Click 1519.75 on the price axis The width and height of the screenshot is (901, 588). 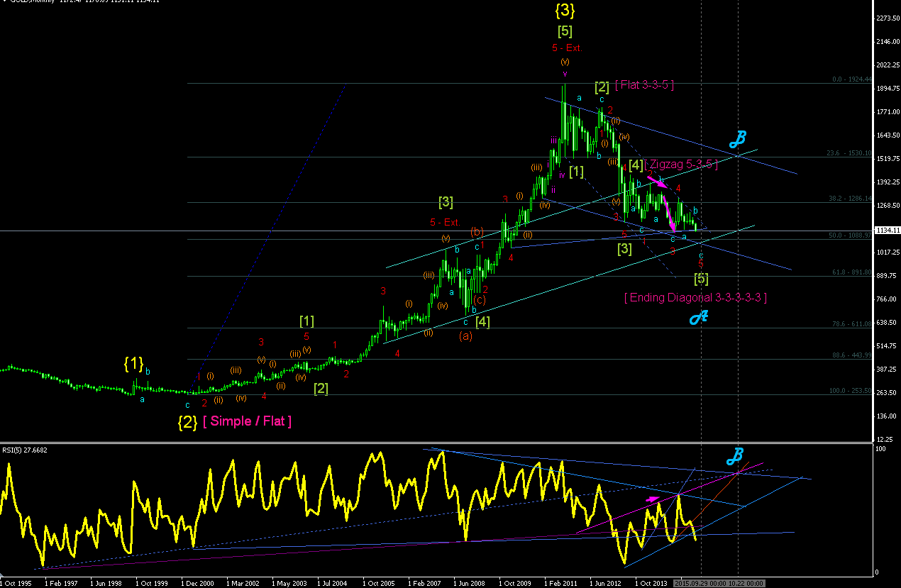pyautogui.click(x=888, y=159)
